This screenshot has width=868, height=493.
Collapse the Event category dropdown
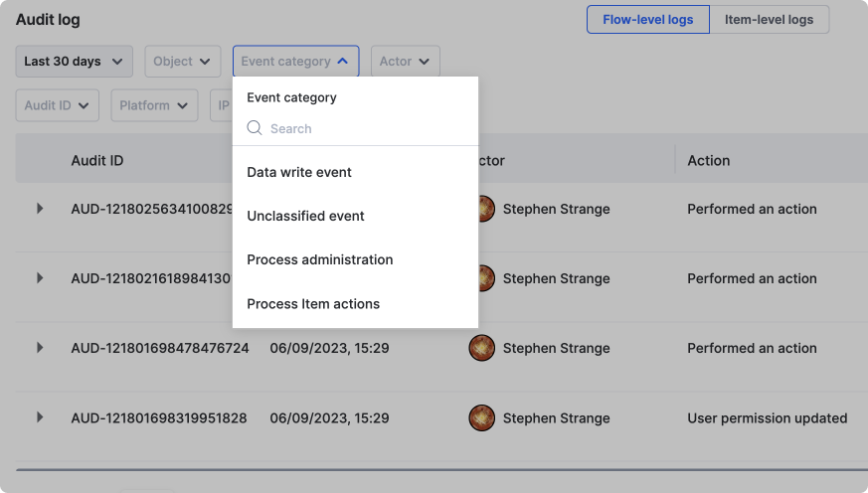click(x=295, y=62)
